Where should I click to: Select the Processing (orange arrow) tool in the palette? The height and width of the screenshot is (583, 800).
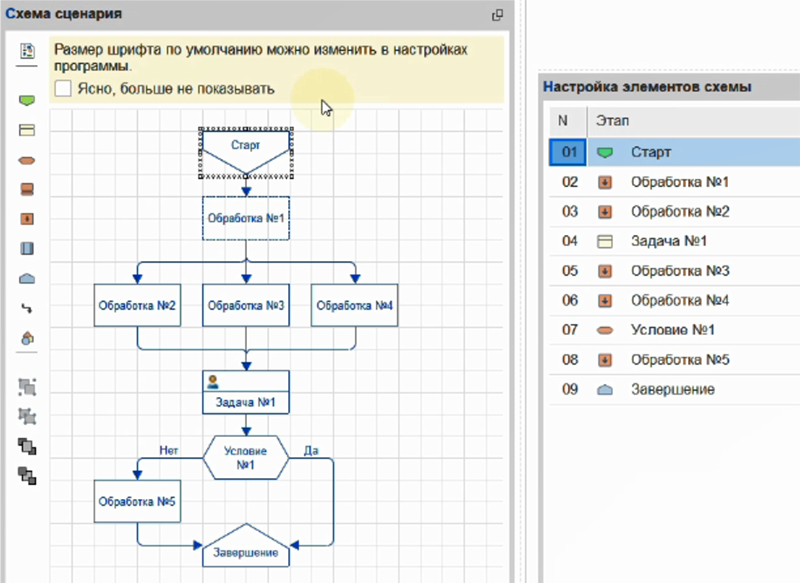point(27,219)
